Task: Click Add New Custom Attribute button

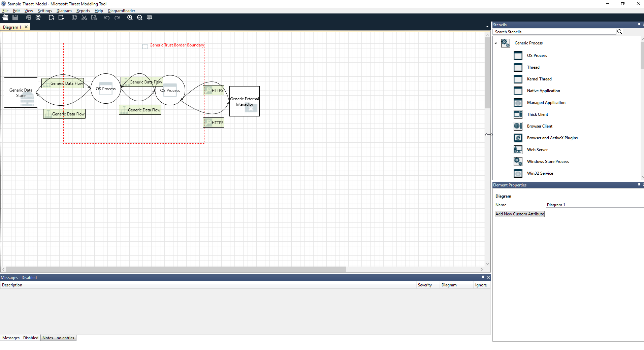Action: (x=520, y=214)
